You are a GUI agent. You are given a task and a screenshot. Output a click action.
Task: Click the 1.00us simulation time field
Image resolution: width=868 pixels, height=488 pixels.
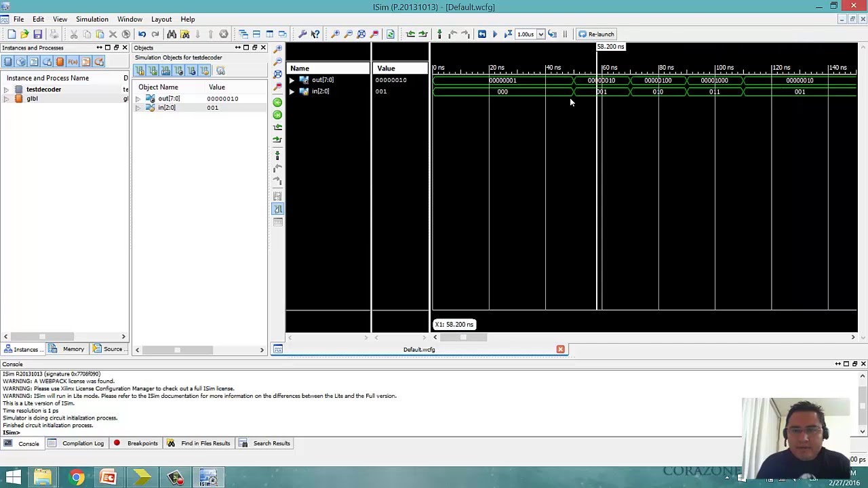coord(526,34)
